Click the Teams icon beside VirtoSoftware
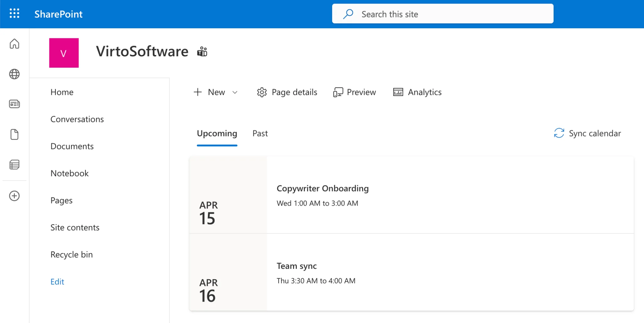This screenshot has width=644, height=323. (x=202, y=52)
